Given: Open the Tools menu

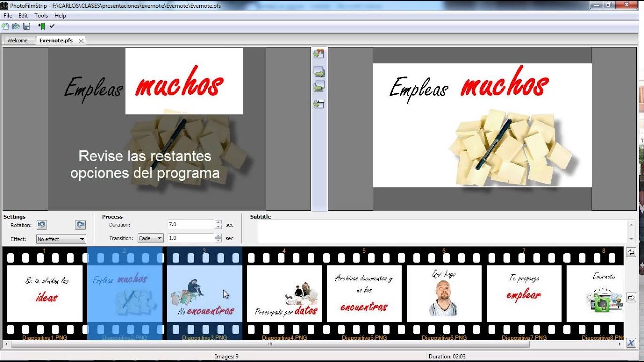Looking at the screenshot, I should tap(41, 16).
